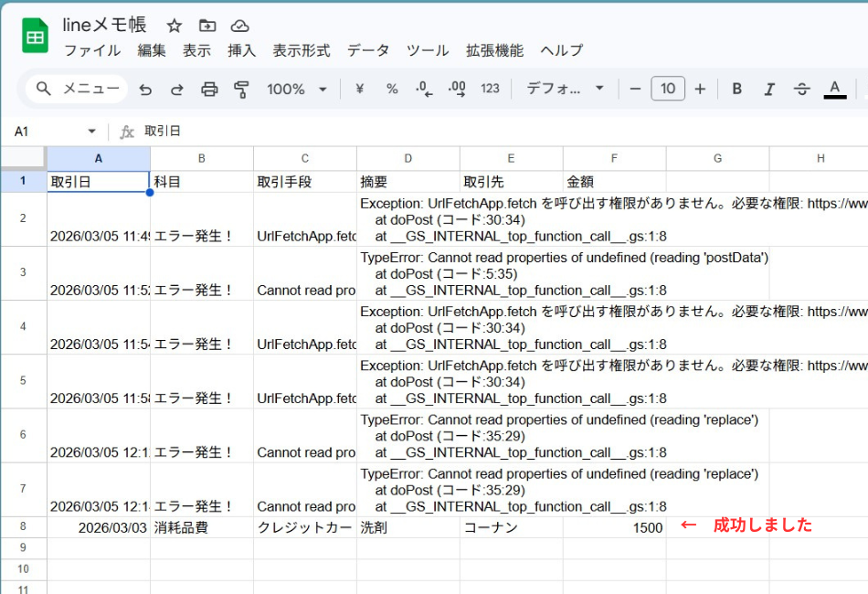Open the 挿入 menu
Screen dimensions: 868x594
[241, 51]
